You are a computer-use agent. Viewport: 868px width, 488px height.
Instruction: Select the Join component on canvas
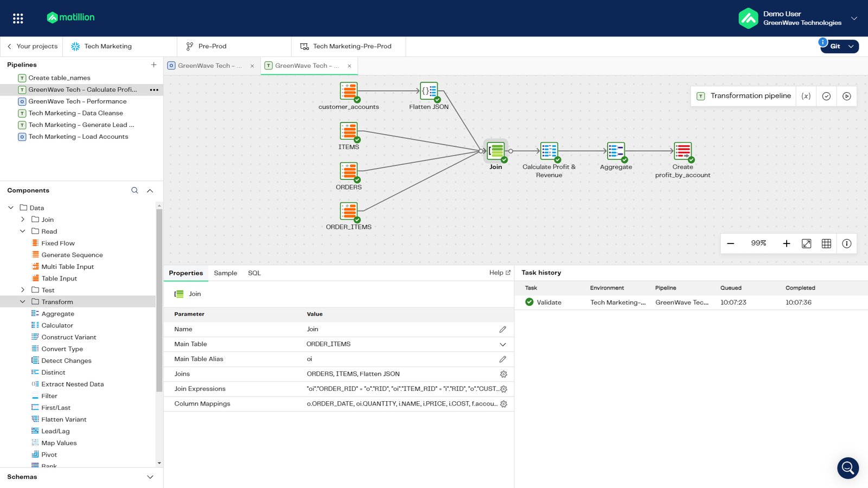click(x=496, y=151)
